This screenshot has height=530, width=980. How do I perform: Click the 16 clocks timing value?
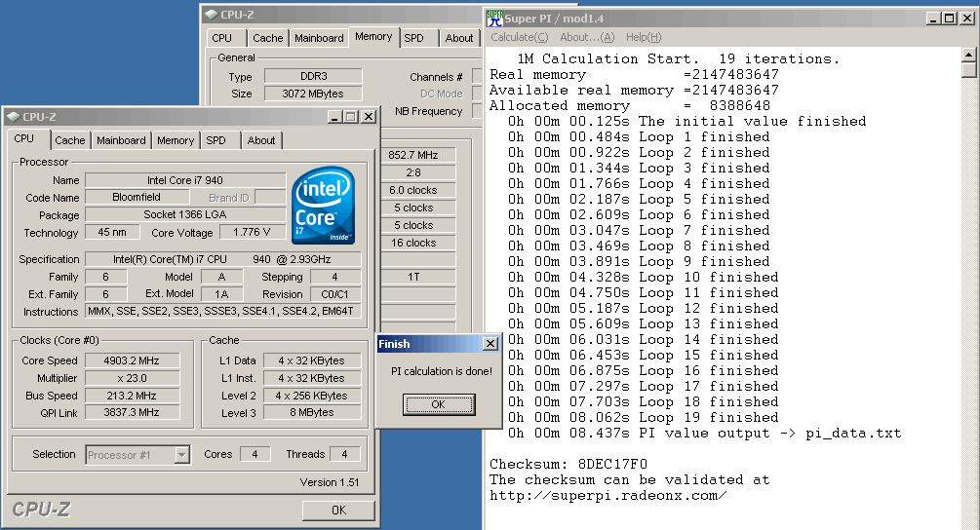tap(418, 243)
